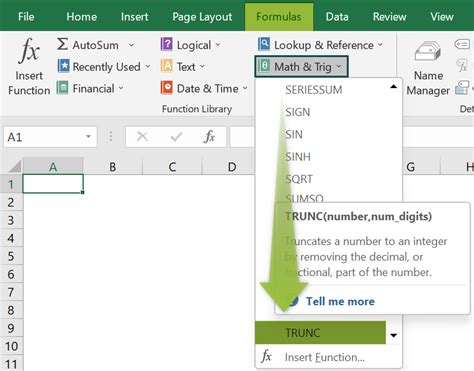Collapse the Math & Trig dropdown arrow
Viewport: 474px width, 371px height.
point(339,67)
